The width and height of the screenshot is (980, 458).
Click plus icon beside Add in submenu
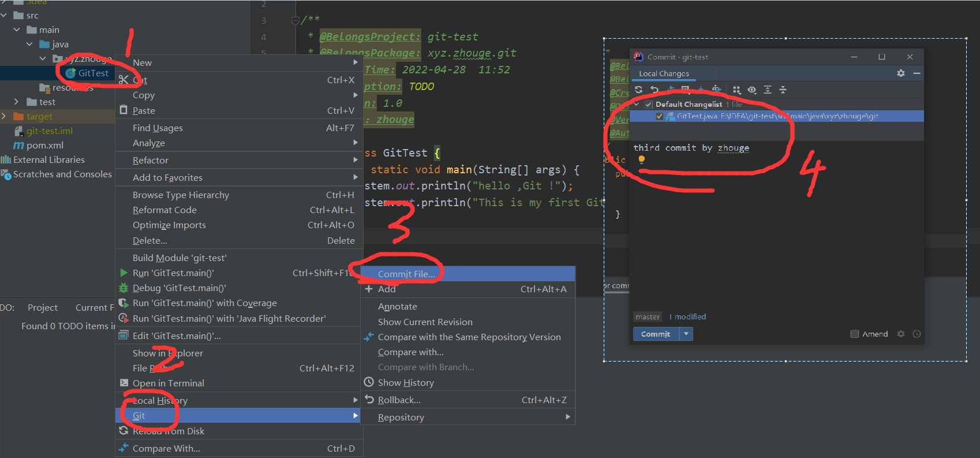point(369,289)
